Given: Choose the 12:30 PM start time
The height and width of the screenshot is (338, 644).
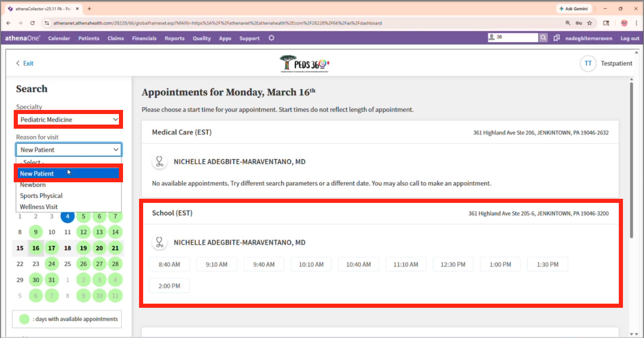Looking at the screenshot, I should pos(453,264).
